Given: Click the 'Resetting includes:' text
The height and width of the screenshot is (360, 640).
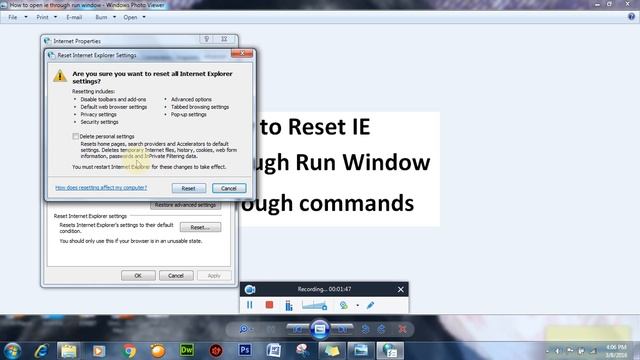Looking at the screenshot, I should click(x=93, y=91).
